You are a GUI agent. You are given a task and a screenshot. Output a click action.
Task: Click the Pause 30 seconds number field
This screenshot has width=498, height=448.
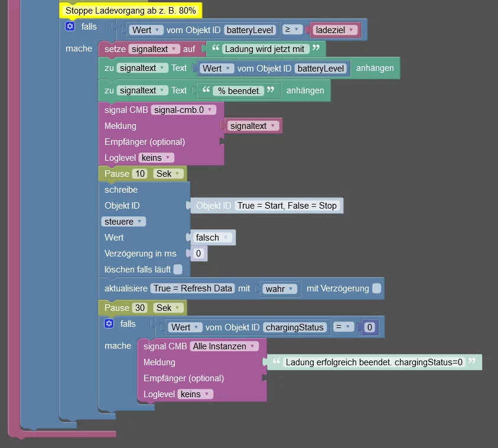tap(140, 308)
